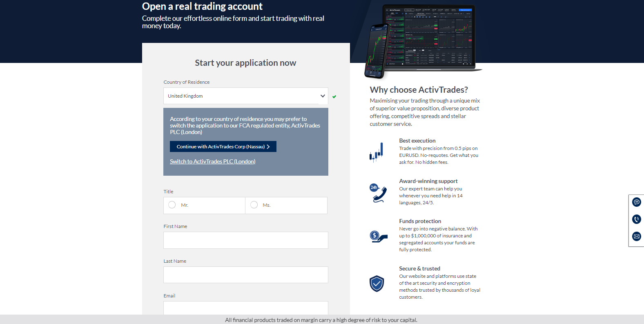Focus the Last Name input field
The image size is (644, 324).
246,275
